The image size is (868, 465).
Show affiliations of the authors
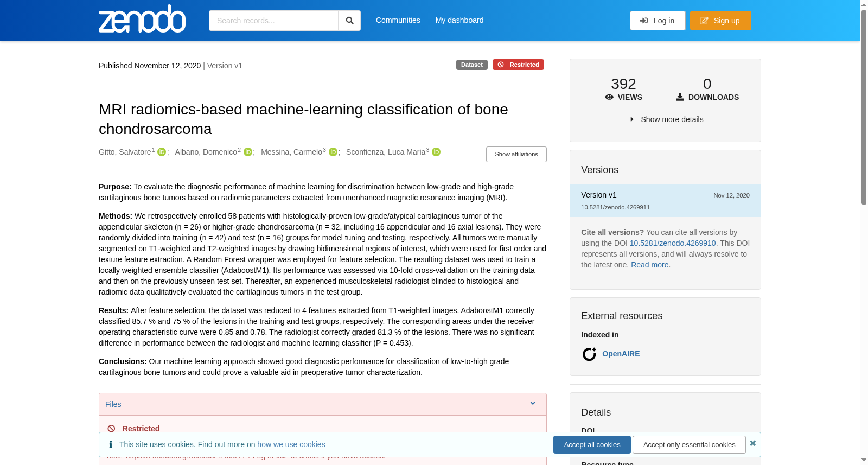click(516, 154)
